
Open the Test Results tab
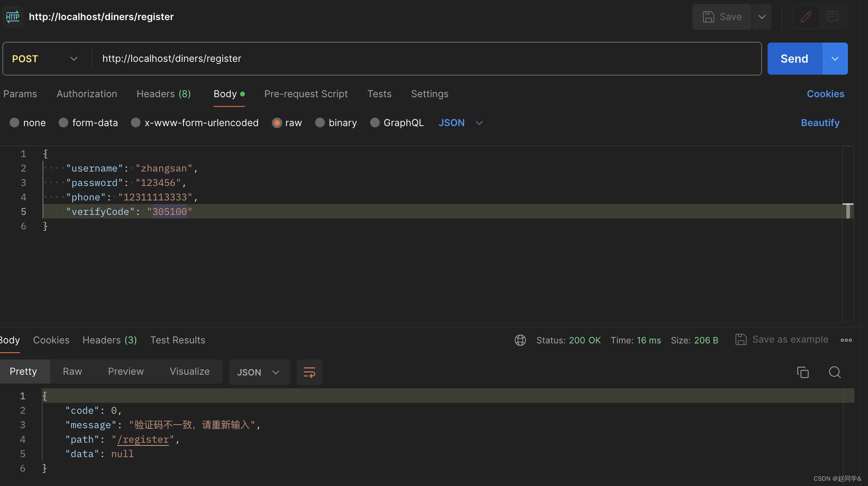177,340
